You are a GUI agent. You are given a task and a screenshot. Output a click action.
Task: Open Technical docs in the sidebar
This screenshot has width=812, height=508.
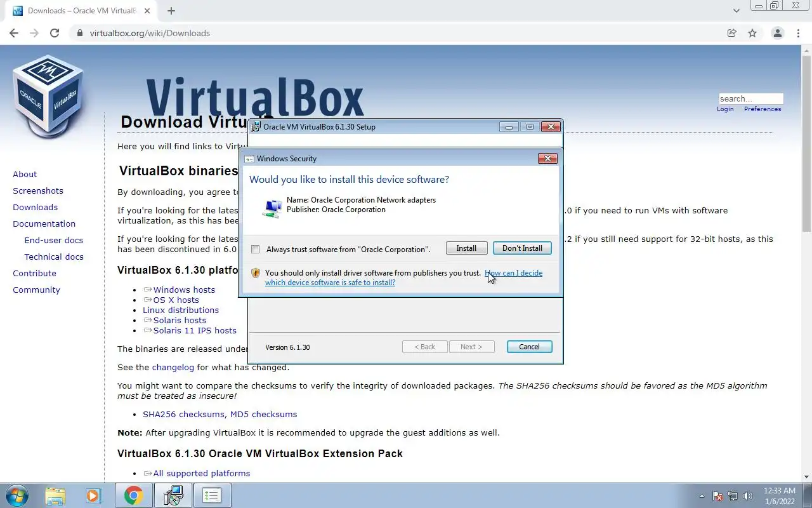[x=54, y=257]
